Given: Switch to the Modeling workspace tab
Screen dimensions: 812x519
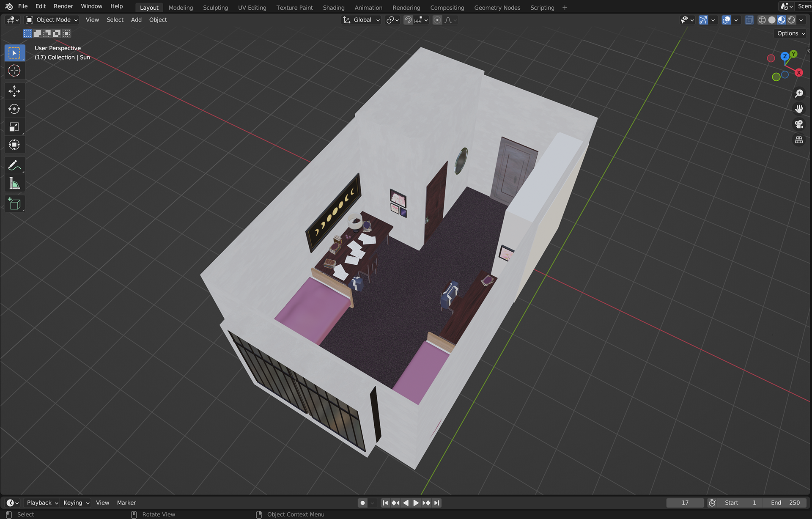Looking at the screenshot, I should tap(181, 8).
